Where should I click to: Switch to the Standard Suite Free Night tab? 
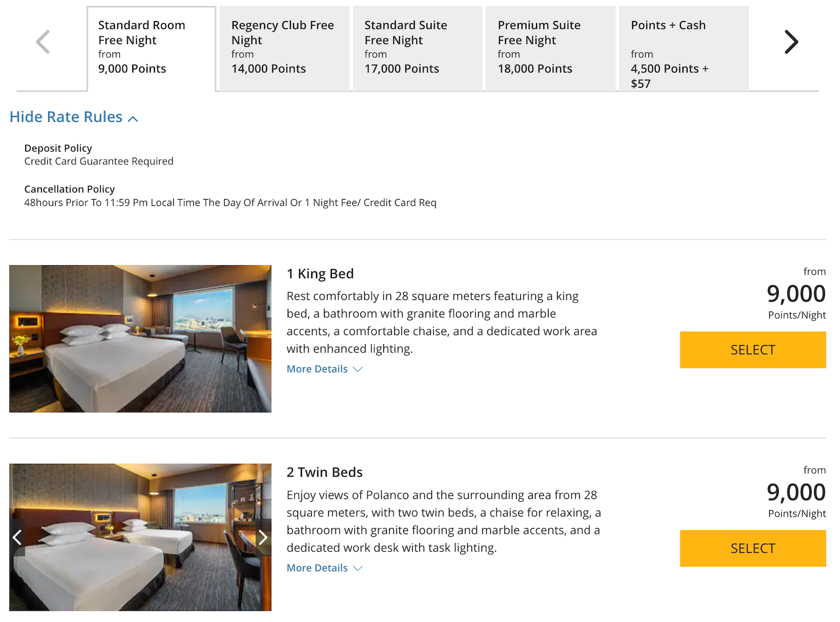(417, 47)
